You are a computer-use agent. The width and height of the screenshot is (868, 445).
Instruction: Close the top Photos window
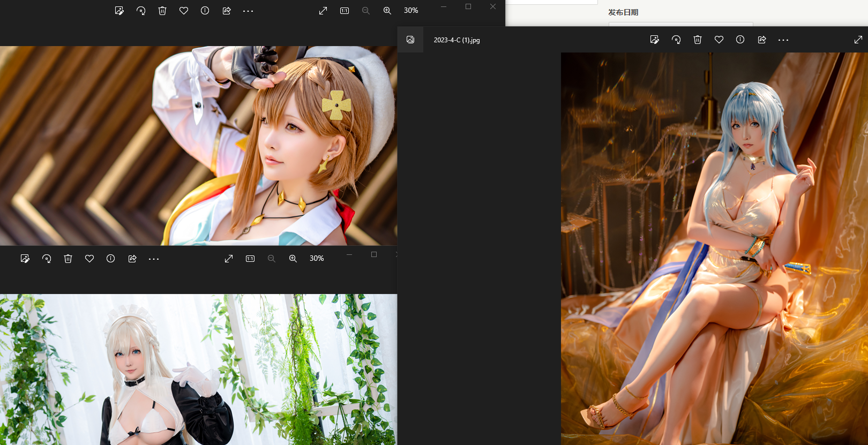493,6
